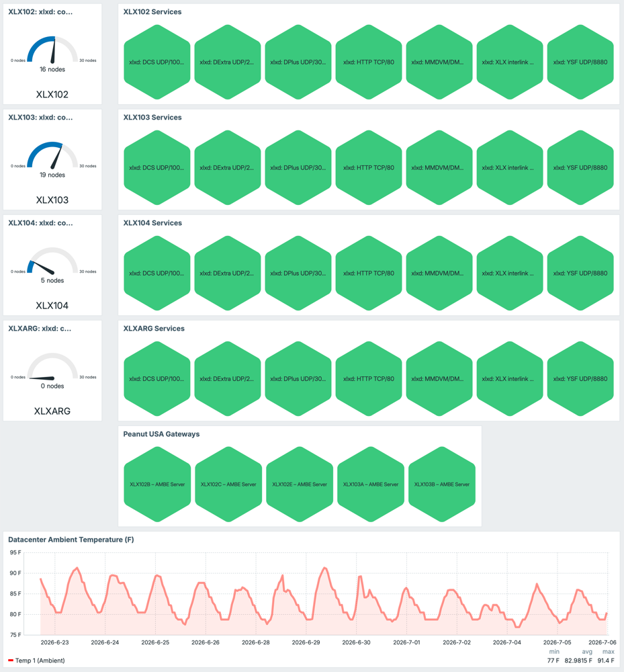Click XLX103 gauge panel title
The width and height of the screenshot is (624, 672).
(41, 118)
